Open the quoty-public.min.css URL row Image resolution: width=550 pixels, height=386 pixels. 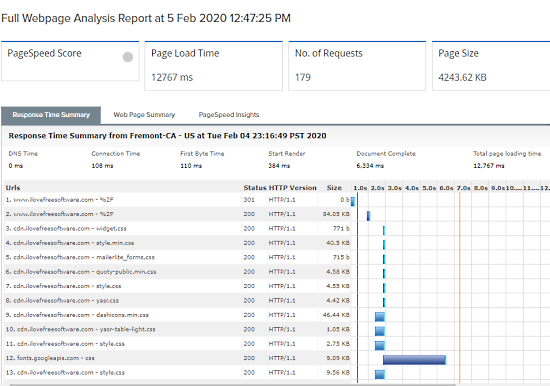pos(81,272)
